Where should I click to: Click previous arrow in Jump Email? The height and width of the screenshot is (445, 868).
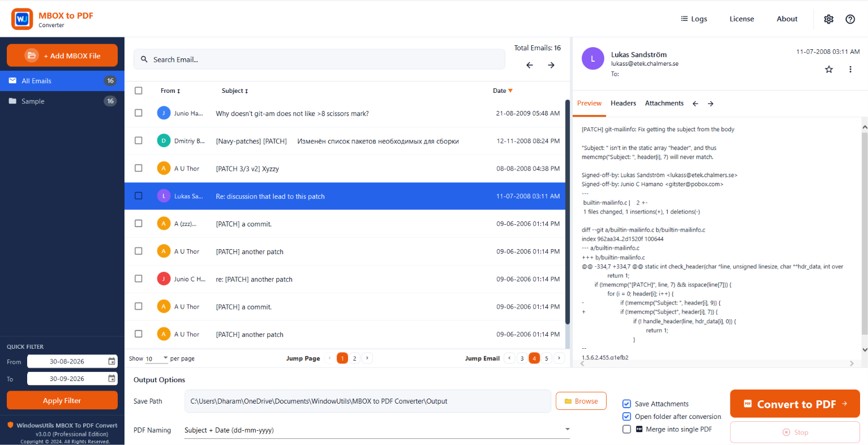point(510,358)
